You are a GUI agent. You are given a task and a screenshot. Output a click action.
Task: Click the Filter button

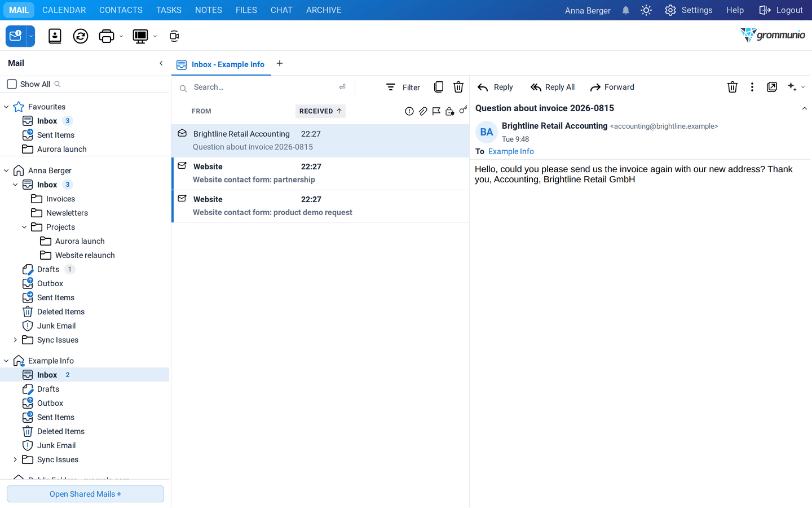pos(403,87)
